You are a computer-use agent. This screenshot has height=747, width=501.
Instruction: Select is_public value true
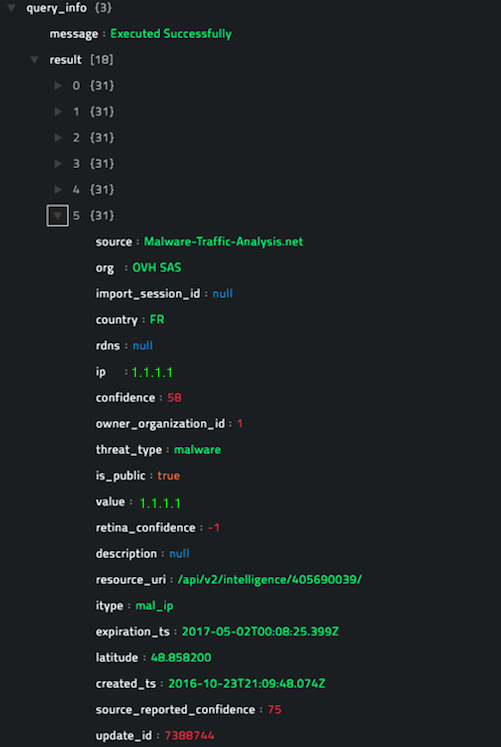click(x=169, y=475)
